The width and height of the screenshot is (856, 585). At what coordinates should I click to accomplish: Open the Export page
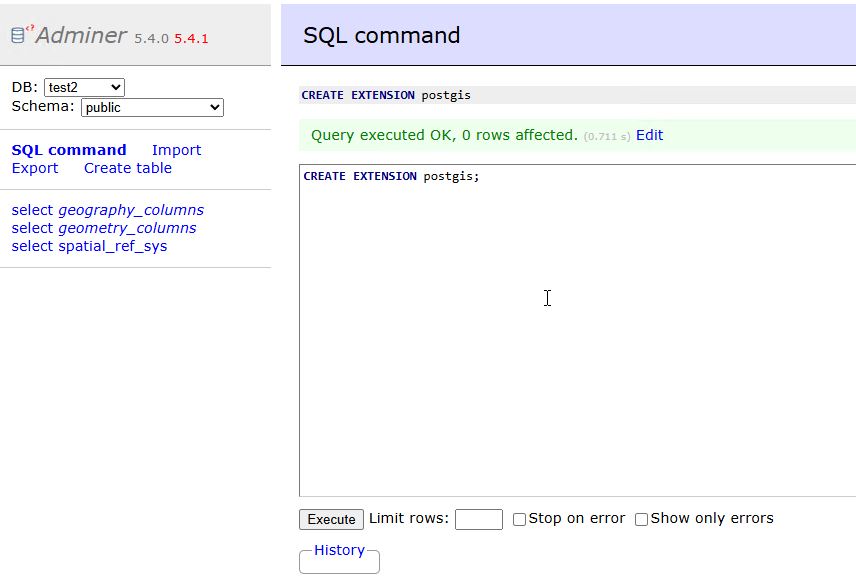coord(35,168)
